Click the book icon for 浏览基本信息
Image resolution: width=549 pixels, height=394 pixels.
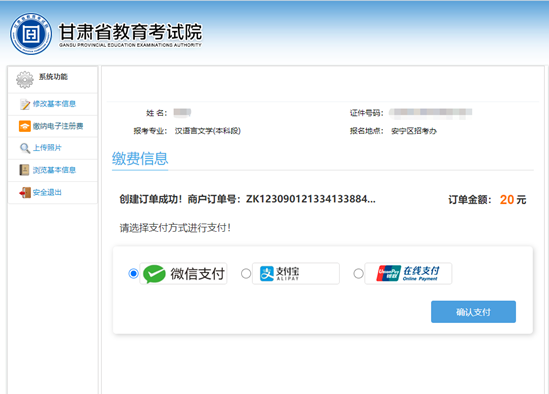25,170
